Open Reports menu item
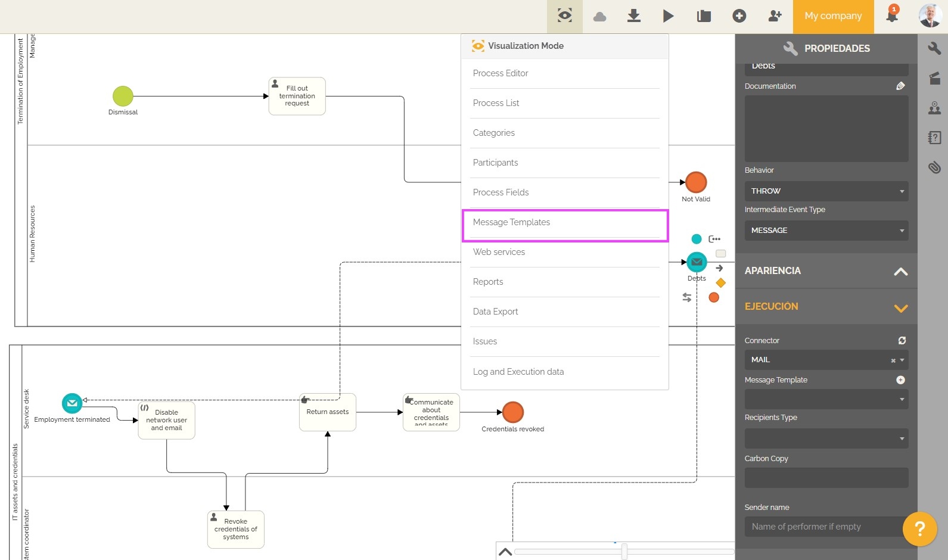The image size is (948, 560). tap(565, 282)
